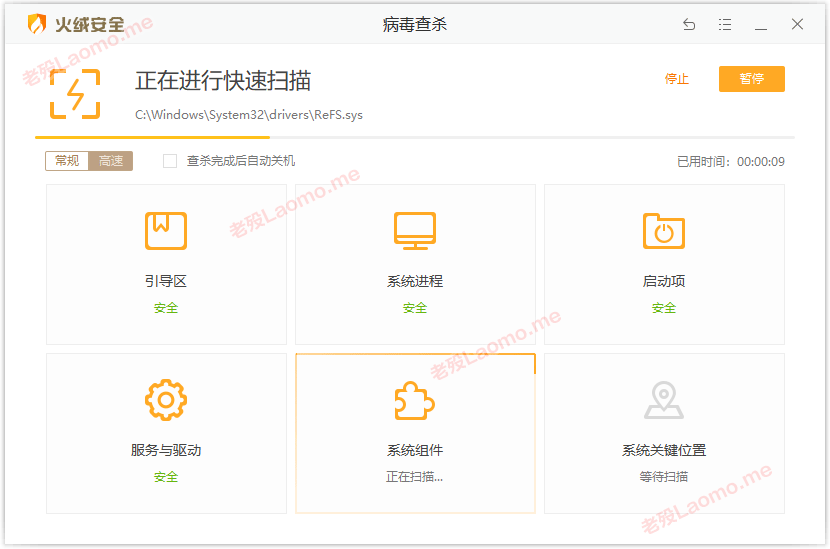Image resolution: width=830 pixels, height=549 pixels.
Task: Click the Huorong Security flame logo
Action: click(x=37, y=24)
